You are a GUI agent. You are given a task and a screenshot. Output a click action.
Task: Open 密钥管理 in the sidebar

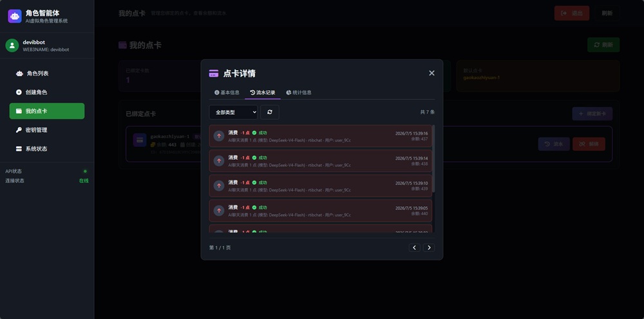47,130
